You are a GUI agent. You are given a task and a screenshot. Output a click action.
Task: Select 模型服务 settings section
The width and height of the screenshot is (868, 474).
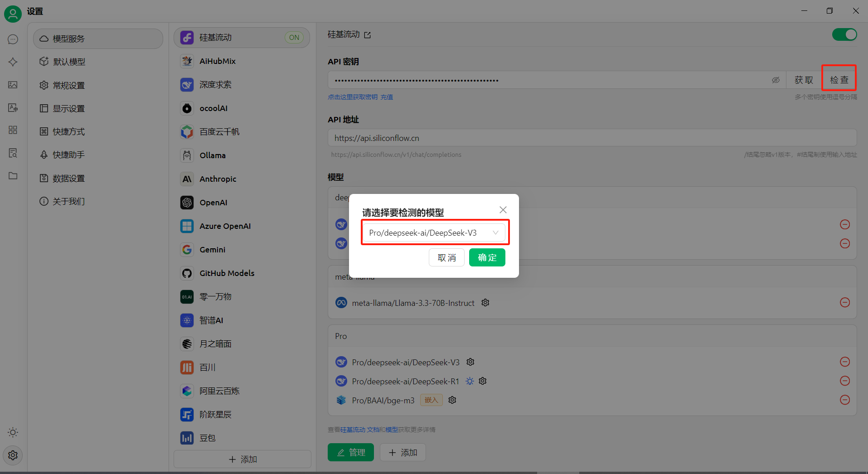(98, 39)
